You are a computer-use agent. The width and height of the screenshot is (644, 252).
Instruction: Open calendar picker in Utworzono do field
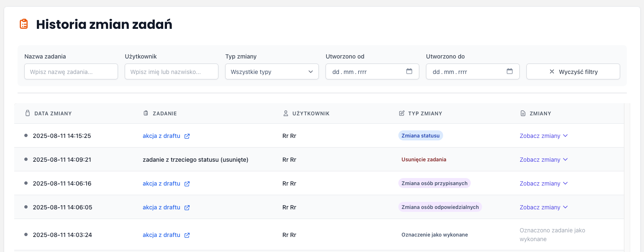click(x=509, y=71)
